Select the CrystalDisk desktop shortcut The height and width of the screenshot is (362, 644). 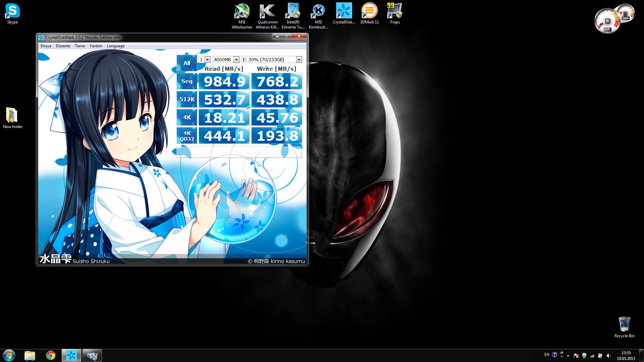[x=344, y=14]
